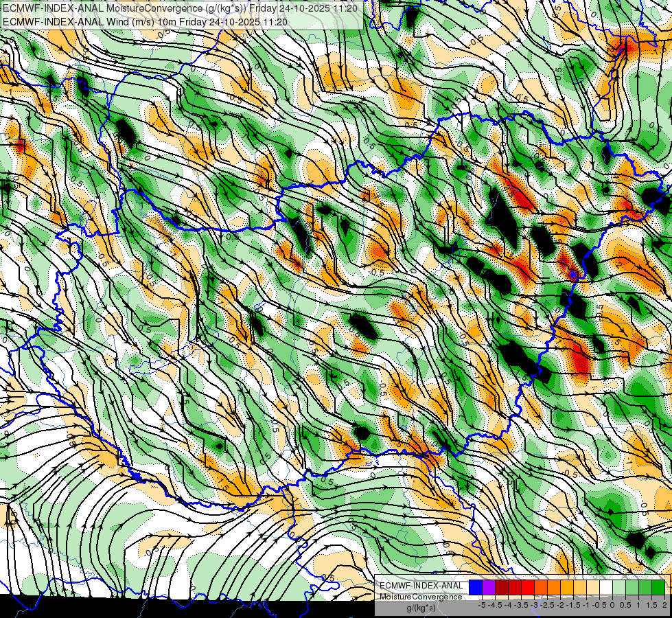
Task: Click the blue swatch in the legend
Action: coord(476,587)
